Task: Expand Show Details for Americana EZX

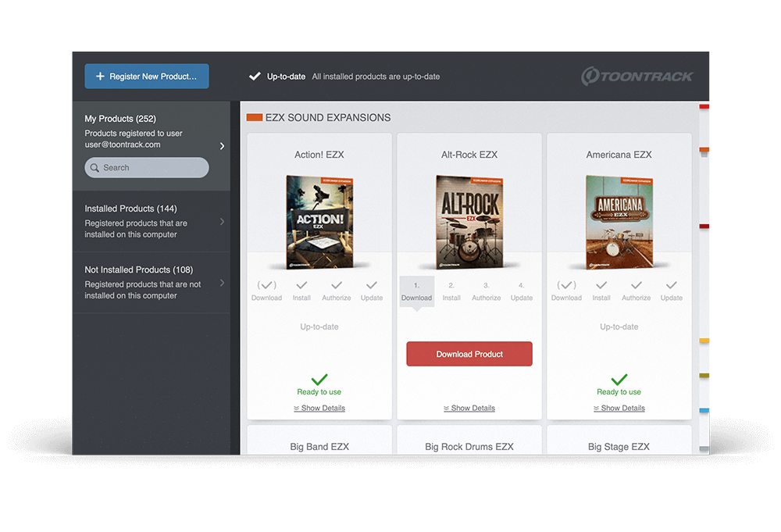Action: click(619, 408)
